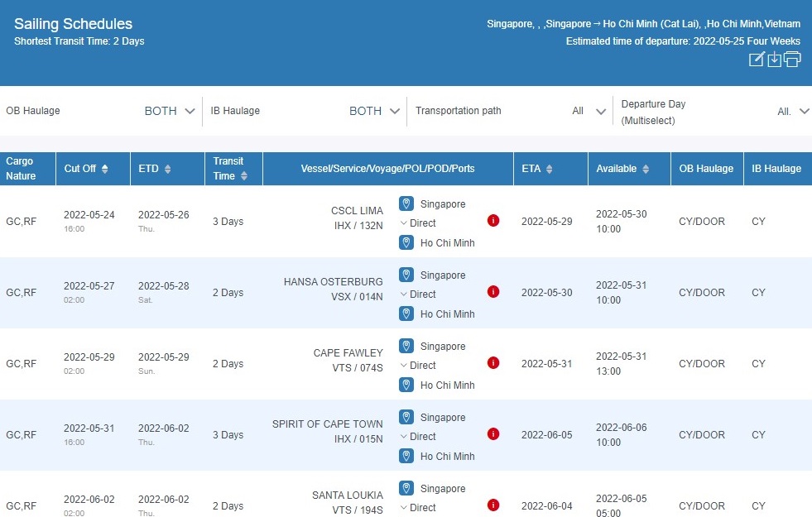Open the Transportation path dropdown

[600, 111]
